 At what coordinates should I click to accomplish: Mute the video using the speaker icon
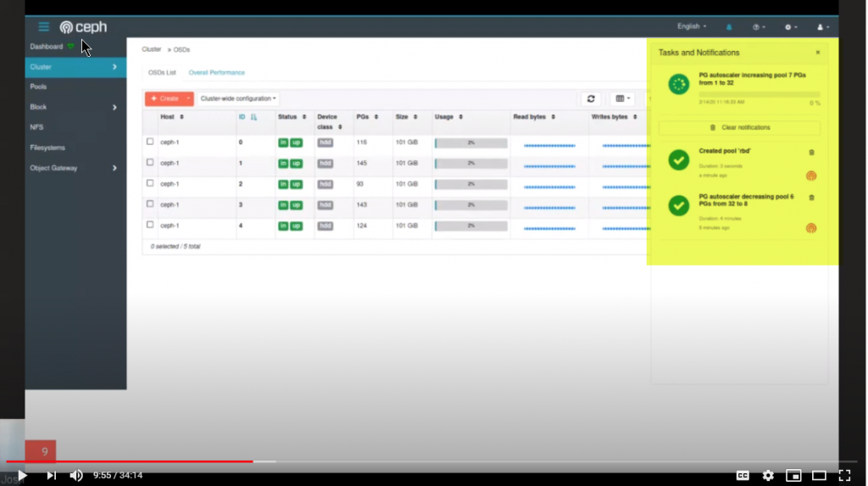pyautogui.click(x=76, y=475)
